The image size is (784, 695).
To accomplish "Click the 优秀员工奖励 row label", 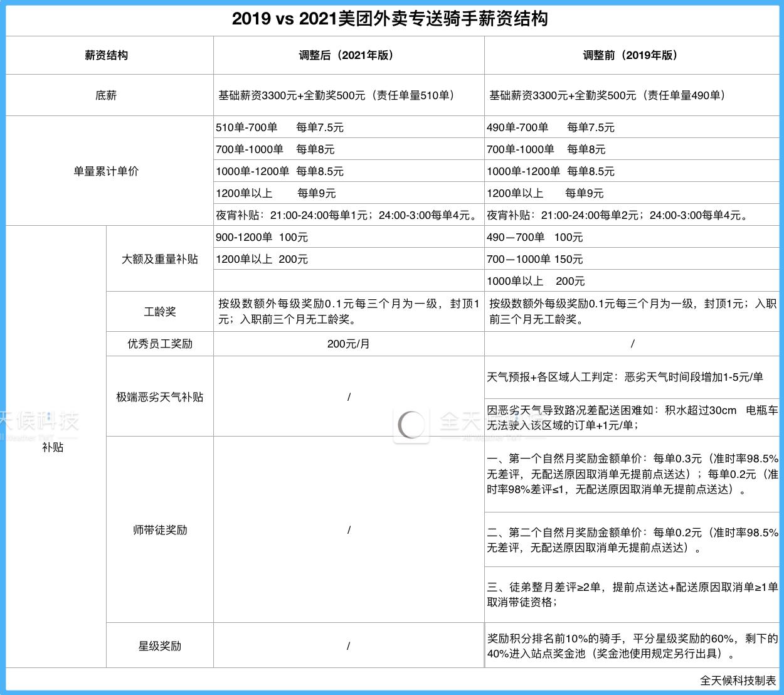I will (x=159, y=344).
